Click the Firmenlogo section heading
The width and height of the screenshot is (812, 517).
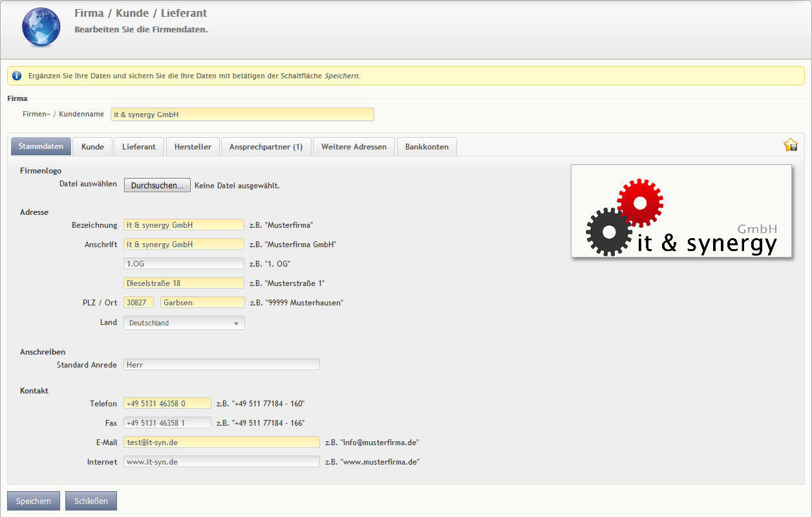41,171
